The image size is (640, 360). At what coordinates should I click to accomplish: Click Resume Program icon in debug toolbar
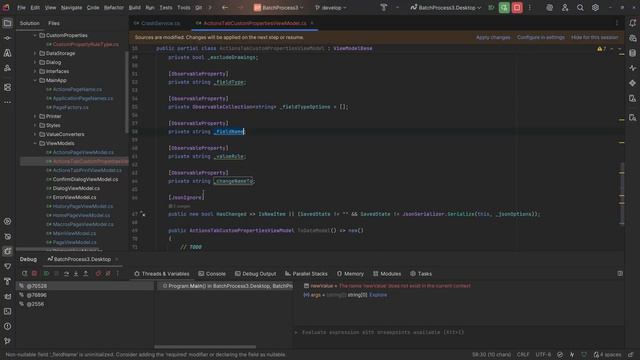point(46,273)
